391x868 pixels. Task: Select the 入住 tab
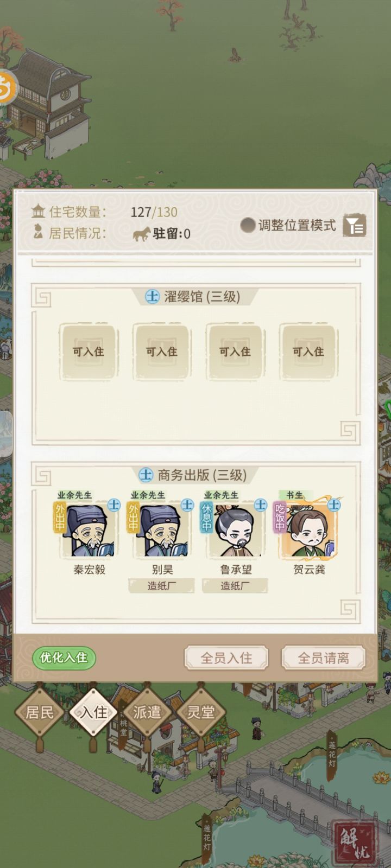94,712
